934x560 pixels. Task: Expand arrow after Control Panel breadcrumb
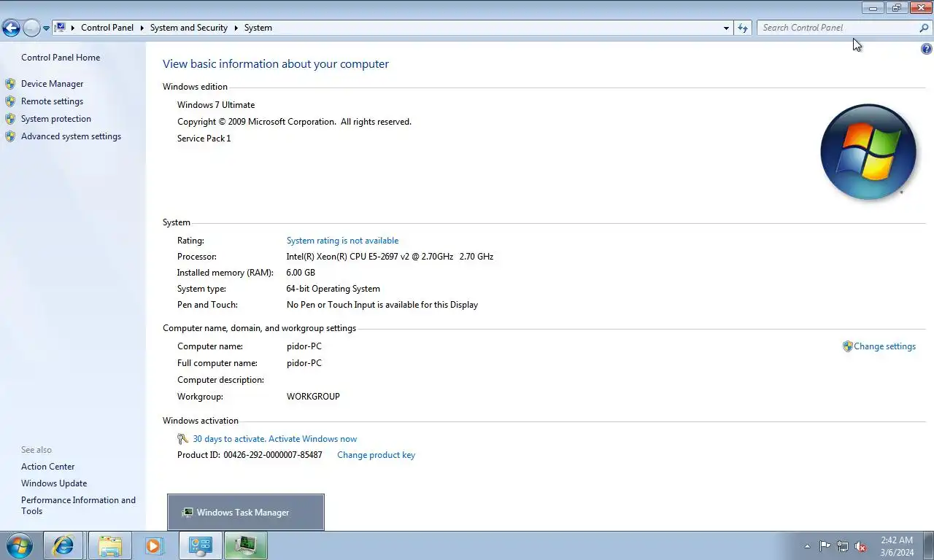tap(142, 28)
